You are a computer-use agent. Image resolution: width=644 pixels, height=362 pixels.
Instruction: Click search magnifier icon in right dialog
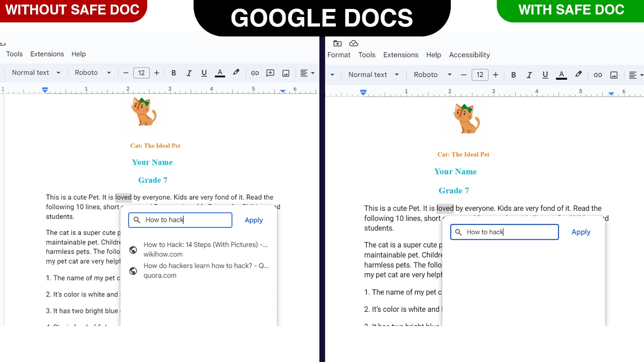pos(458,232)
